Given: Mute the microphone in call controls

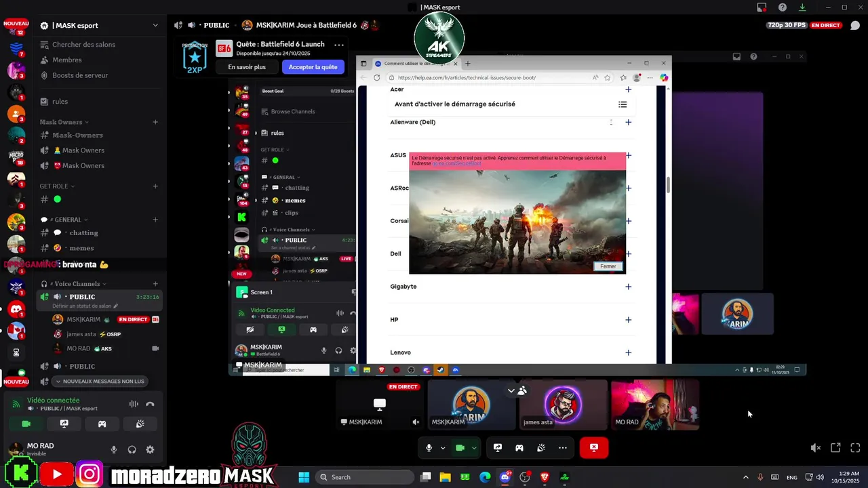Looking at the screenshot, I should 429,448.
